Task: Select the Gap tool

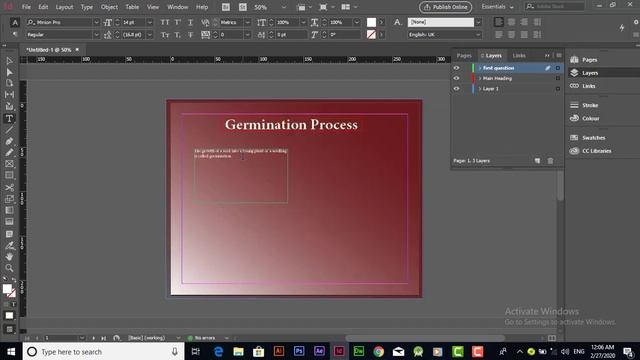Action: [x=9, y=95]
